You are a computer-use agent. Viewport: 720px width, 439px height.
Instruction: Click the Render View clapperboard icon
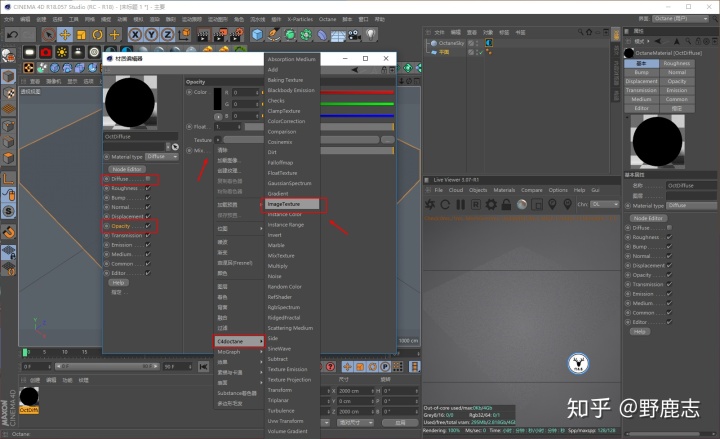point(203,34)
